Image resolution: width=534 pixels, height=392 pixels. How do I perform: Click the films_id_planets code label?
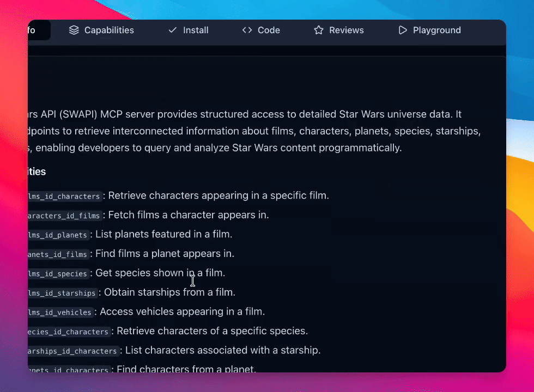tap(58, 235)
